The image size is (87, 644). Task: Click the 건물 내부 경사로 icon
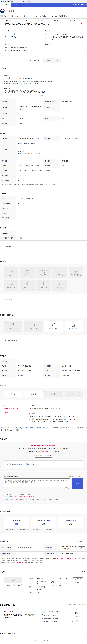point(74,326)
